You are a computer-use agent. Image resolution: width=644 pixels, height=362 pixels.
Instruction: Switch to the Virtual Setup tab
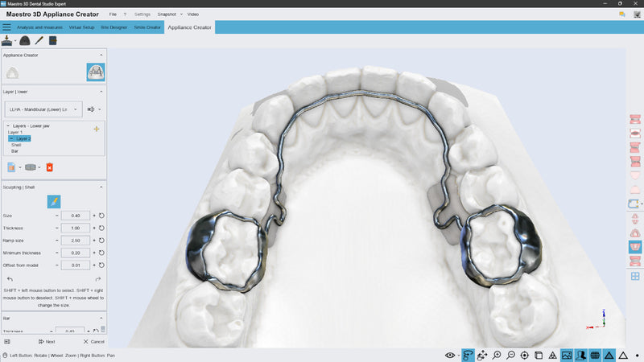pos(85,27)
